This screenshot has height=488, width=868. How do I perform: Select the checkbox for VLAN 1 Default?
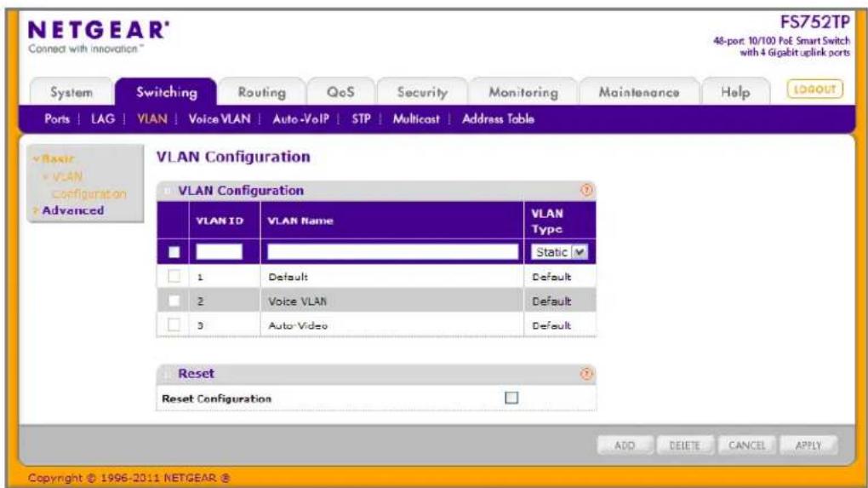click(x=174, y=276)
